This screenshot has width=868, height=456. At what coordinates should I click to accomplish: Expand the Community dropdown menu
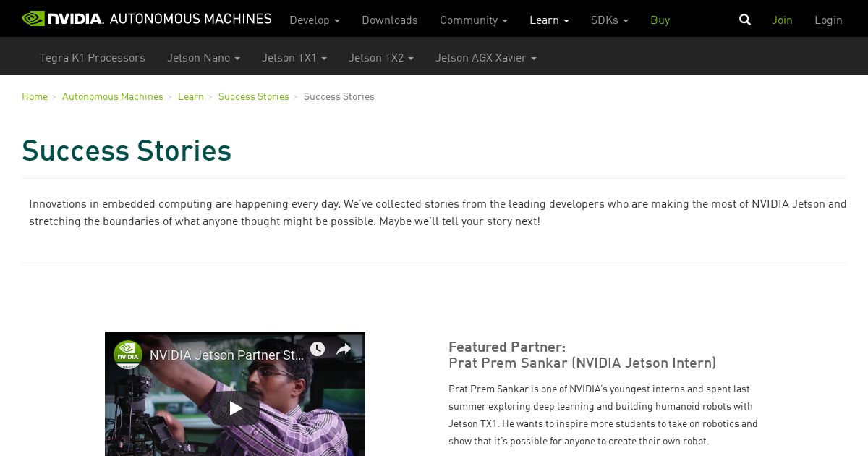(474, 20)
